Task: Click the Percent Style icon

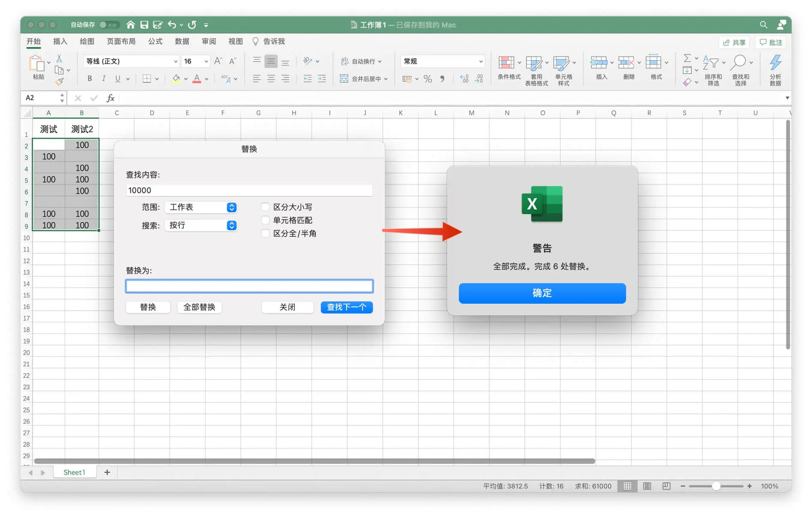Action: 427,79
